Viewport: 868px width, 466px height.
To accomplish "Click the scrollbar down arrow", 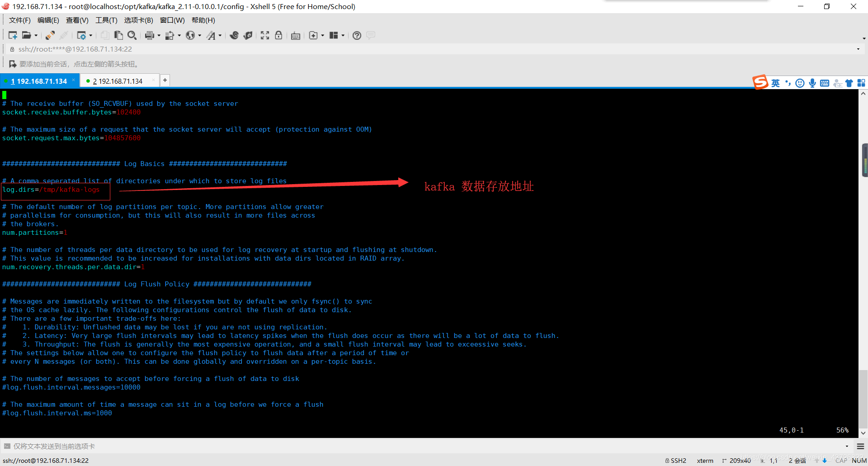I will tap(863, 433).
